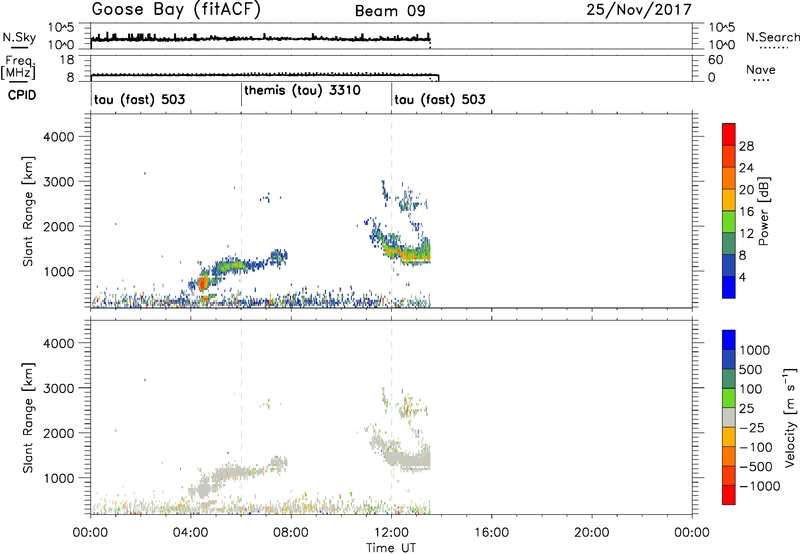800x554 pixels.
Task: Click the 'tau (fast) 503' label starting at 12:00
Action: (440, 99)
